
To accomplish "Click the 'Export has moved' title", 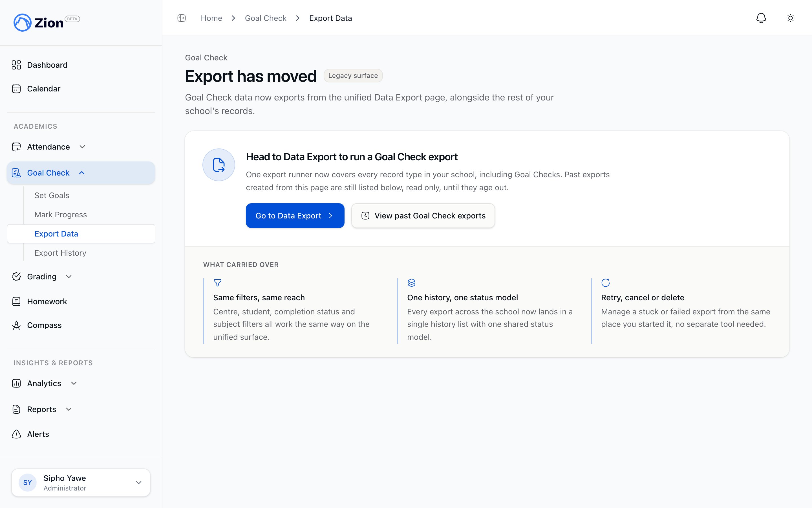I will click(251, 76).
